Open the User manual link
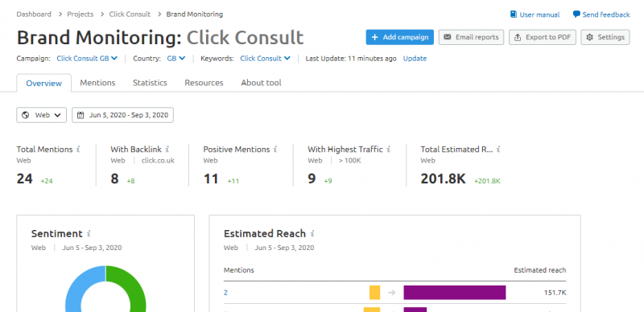644x312 pixels. pyautogui.click(x=535, y=14)
